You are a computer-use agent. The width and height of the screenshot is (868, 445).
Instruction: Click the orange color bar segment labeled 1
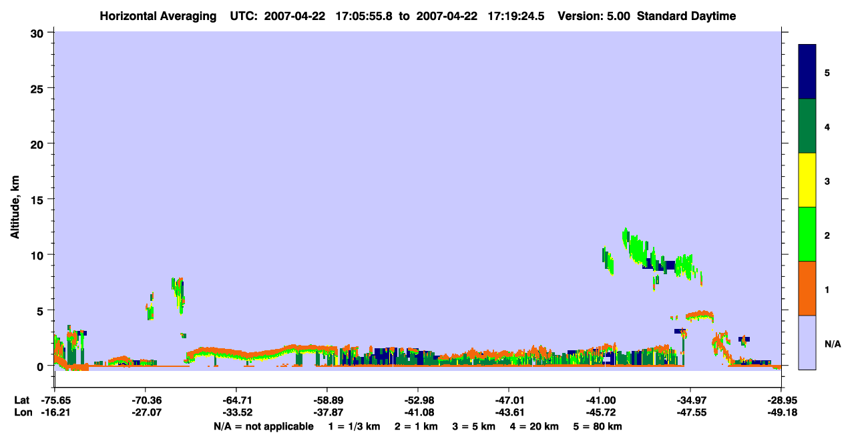tap(807, 288)
